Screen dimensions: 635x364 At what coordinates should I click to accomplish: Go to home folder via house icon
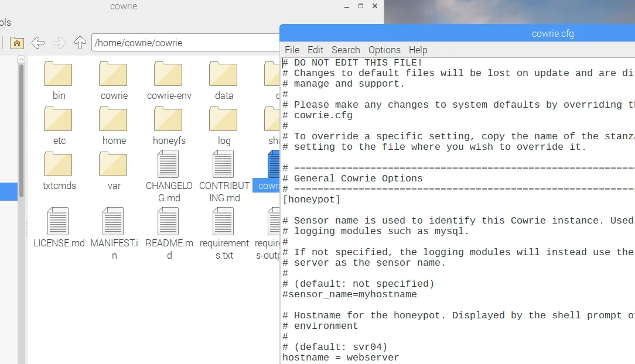click(17, 43)
